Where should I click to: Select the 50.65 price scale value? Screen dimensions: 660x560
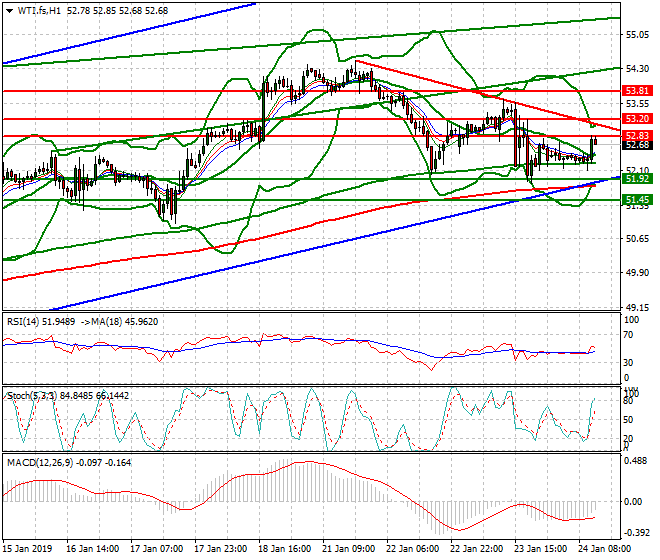click(637, 239)
